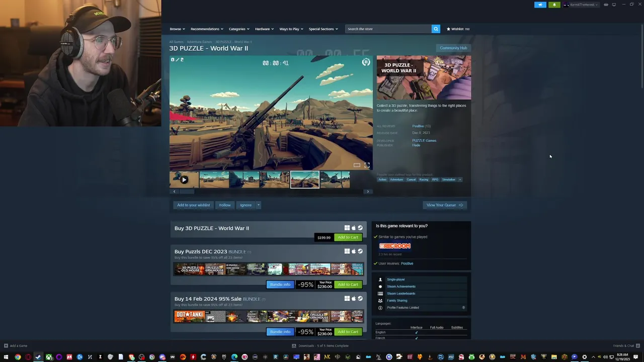644x362 pixels.
Task: Click the REC ROOM game logo
Action: (394, 246)
